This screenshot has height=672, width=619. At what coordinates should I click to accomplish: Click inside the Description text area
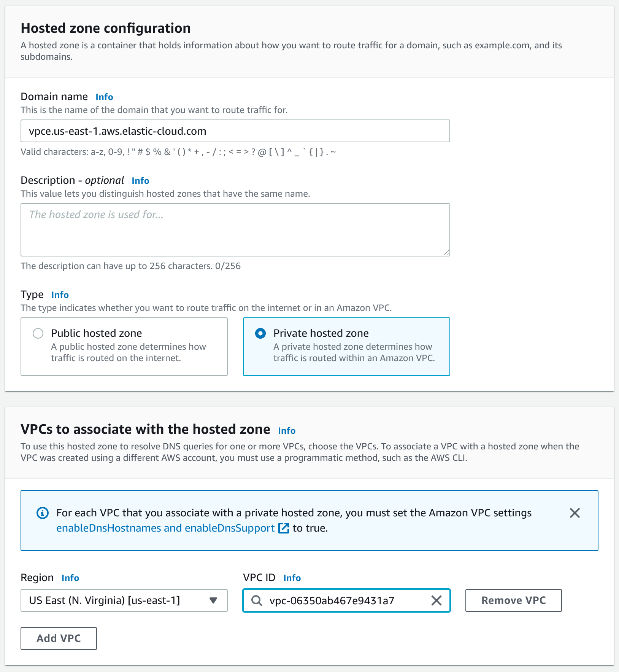pos(235,229)
